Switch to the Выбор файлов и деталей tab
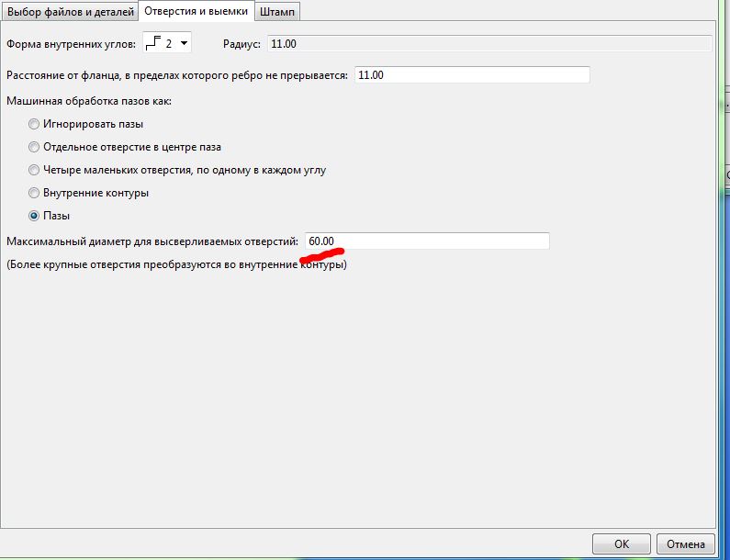 71,12
